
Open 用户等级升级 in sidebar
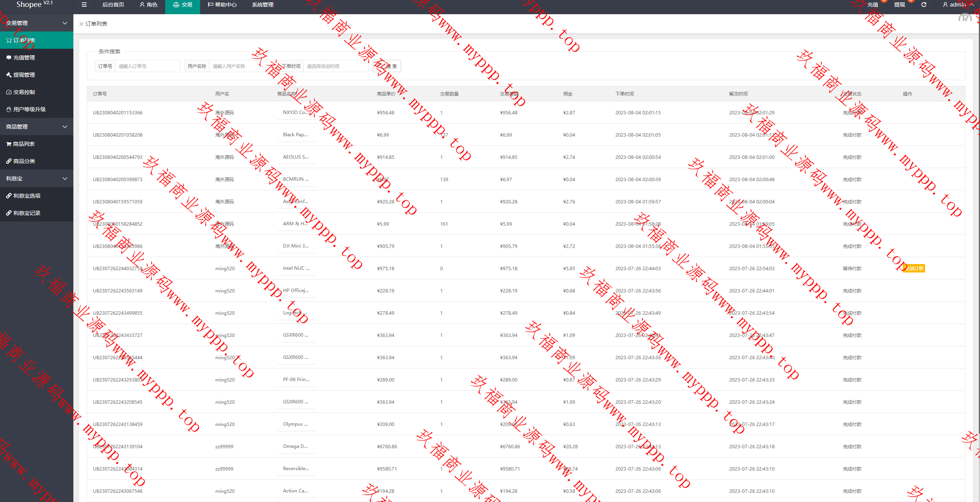tap(29, 109)
